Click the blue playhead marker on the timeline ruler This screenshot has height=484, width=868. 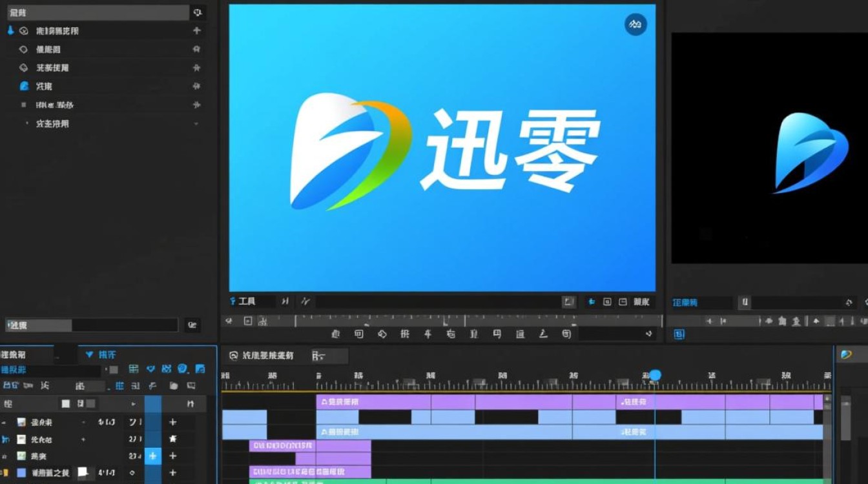tap(656, 375)
